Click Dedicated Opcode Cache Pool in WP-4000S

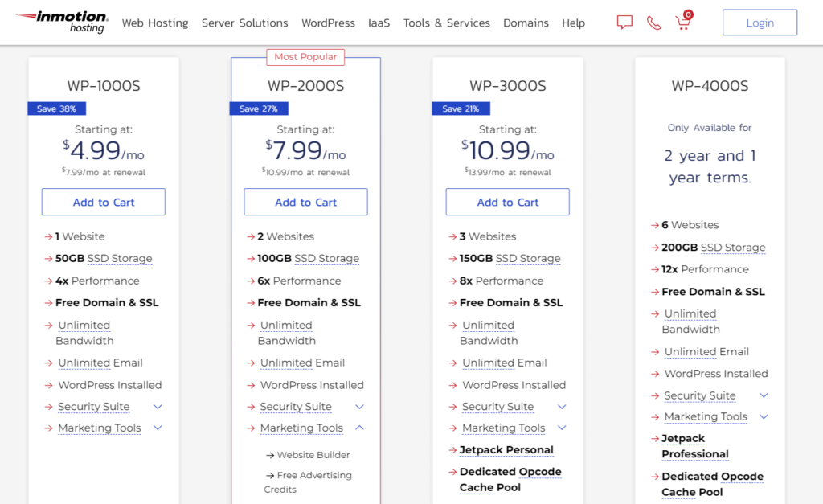click(x=712, y=484)
